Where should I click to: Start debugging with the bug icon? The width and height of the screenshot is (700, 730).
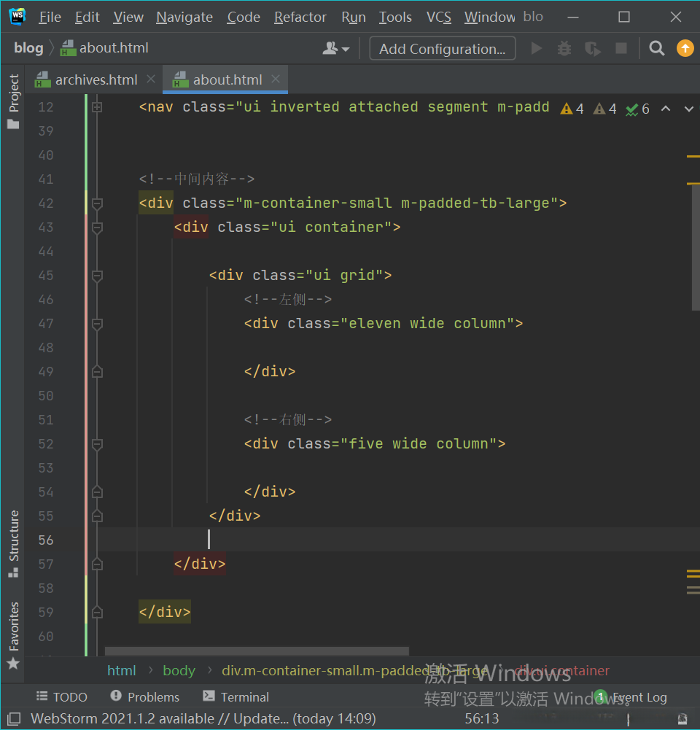tap(564, 49)
